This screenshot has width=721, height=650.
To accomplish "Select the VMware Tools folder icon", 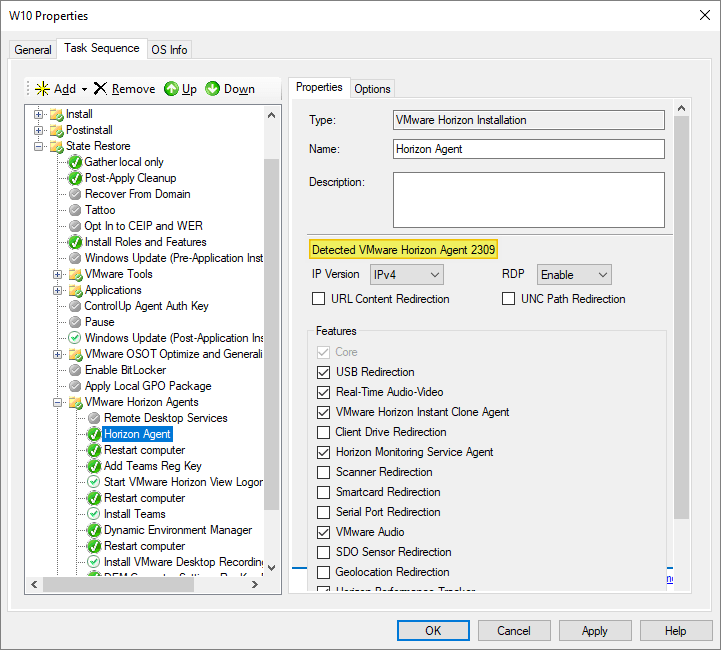I will (x=75, y=274).
